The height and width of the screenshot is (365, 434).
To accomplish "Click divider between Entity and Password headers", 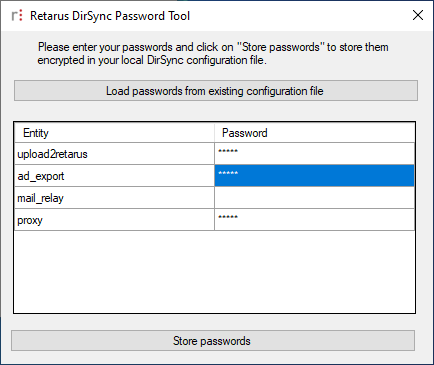I will (214, 133).
